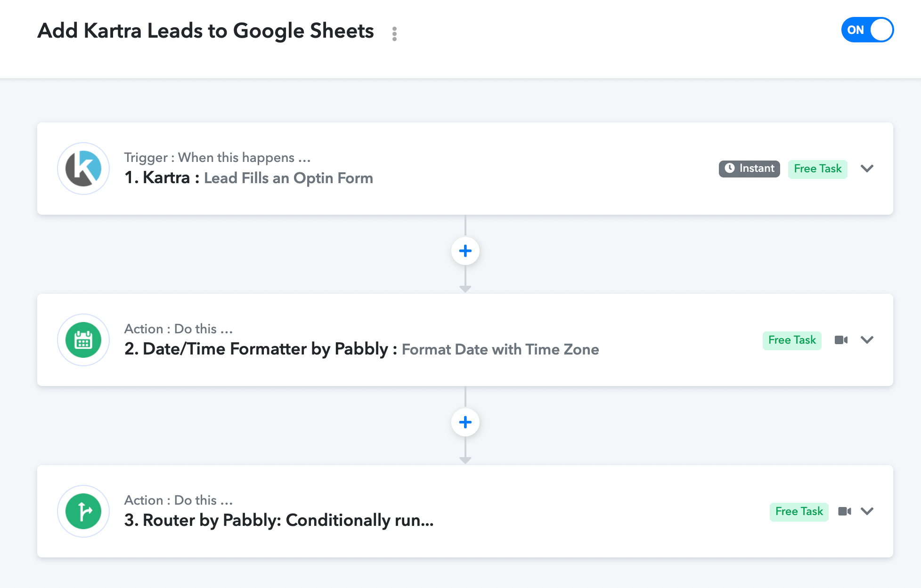921x588 pixels.
Task: Turn off the workflow ON toggle
Action: (x=867, y=30)
